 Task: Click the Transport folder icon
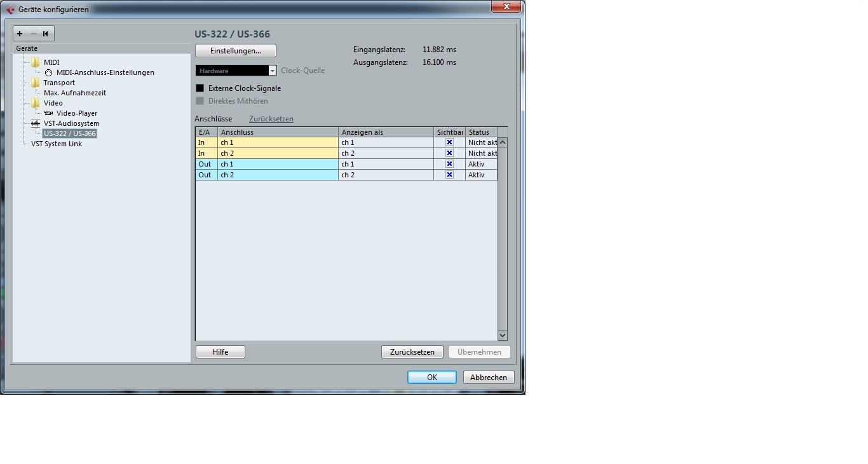[x=35, y=83]
